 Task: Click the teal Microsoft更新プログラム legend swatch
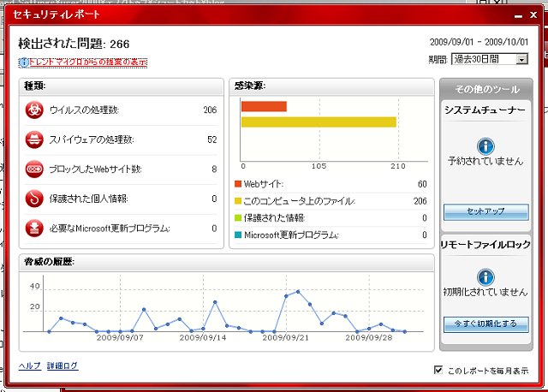238,235
